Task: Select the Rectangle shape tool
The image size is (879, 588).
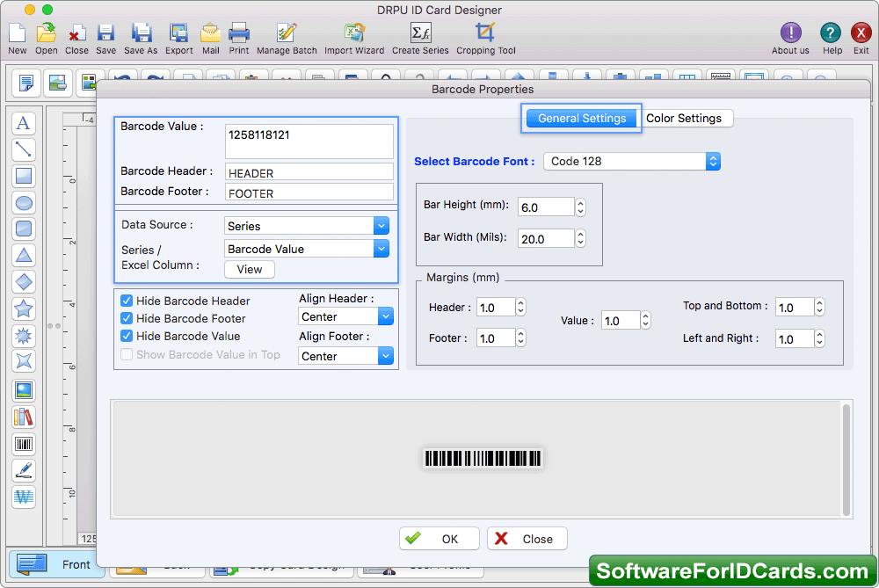Action: pos(24,176)
